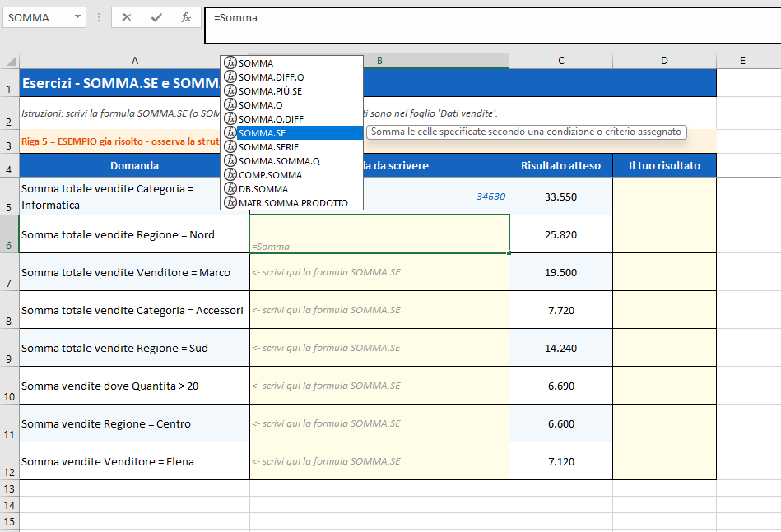
Task: Choose SOMMA.PIÙ.SE from the function list
Action: [x=291, y=91]
